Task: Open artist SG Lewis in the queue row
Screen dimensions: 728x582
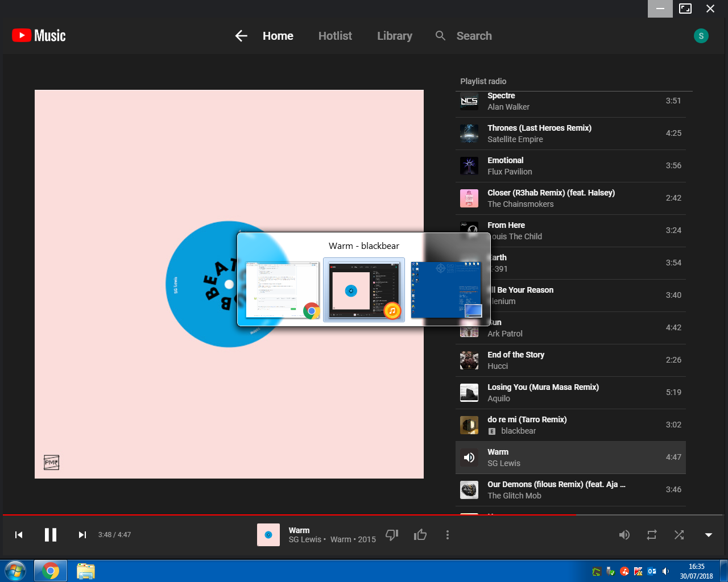Action: (504, 463)
